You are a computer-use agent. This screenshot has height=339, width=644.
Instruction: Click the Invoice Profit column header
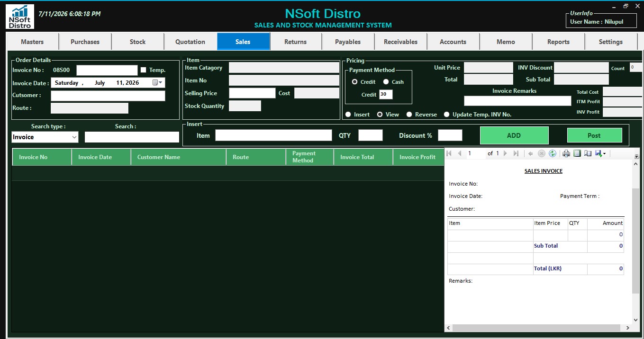click(x=418, y=157)
